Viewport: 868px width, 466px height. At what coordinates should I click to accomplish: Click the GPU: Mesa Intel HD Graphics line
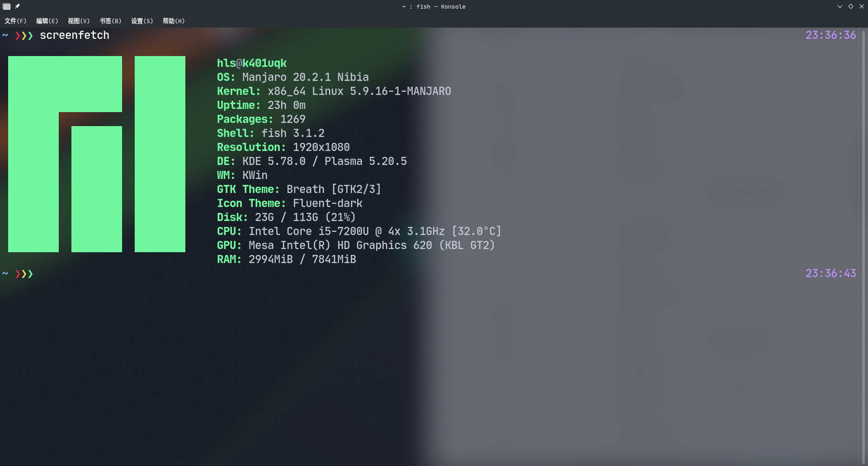(x=356, y=245)
